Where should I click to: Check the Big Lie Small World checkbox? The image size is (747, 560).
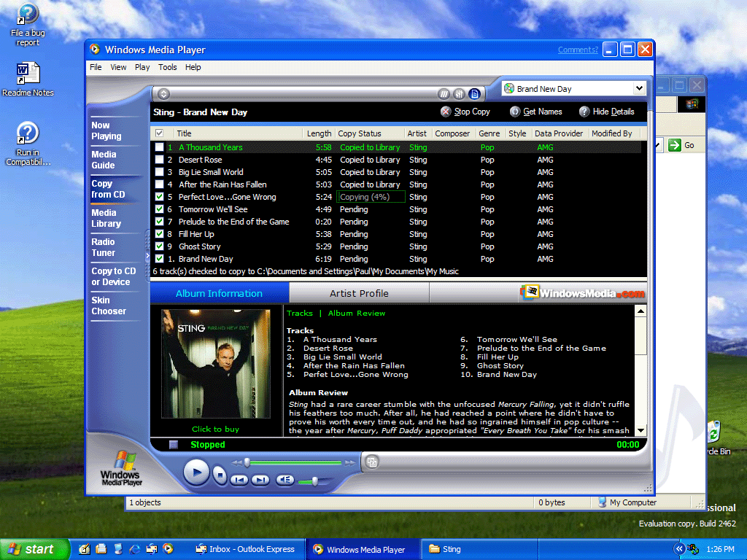[159, 172]
